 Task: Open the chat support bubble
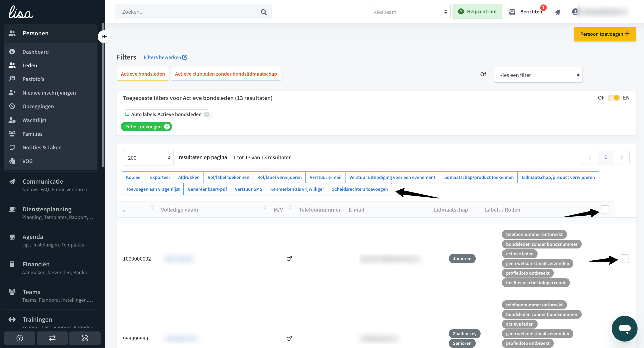(x=625, y=328)
